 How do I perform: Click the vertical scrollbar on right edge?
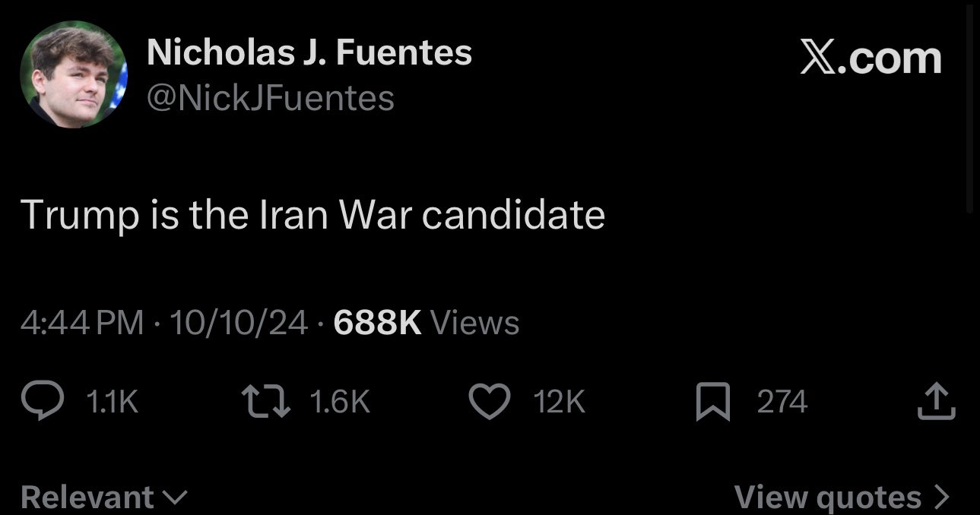click(969, 106)
